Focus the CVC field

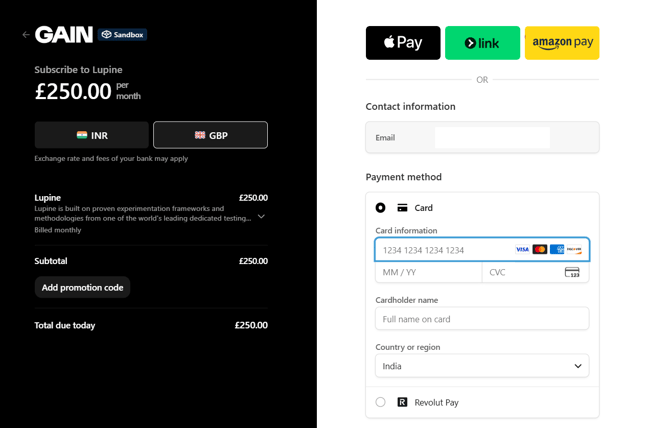tap(535, 273)
